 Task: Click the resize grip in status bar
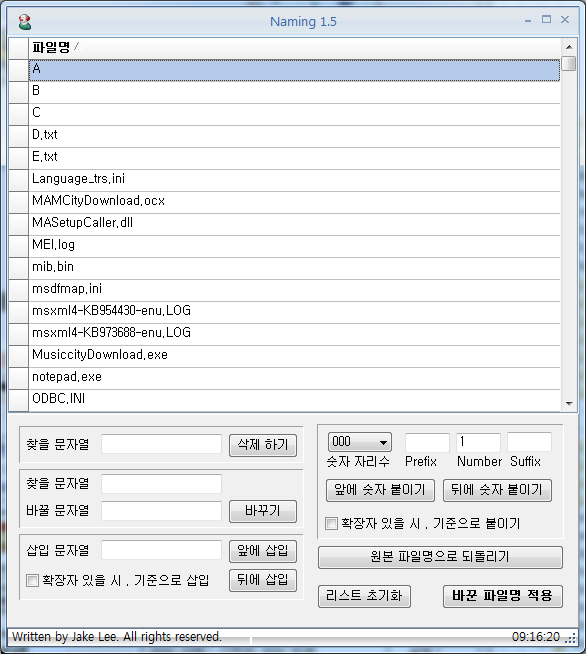571,638
